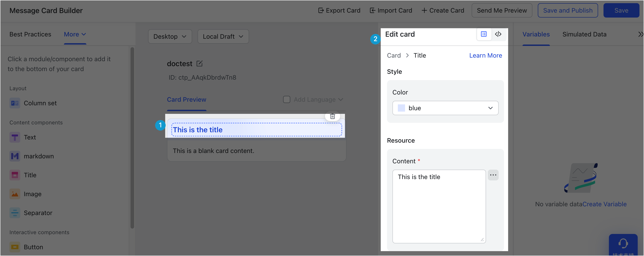This screenshot has width=644, height=256.
Task: Expand the More menu in left panel
Action: [x=75, y=34]
